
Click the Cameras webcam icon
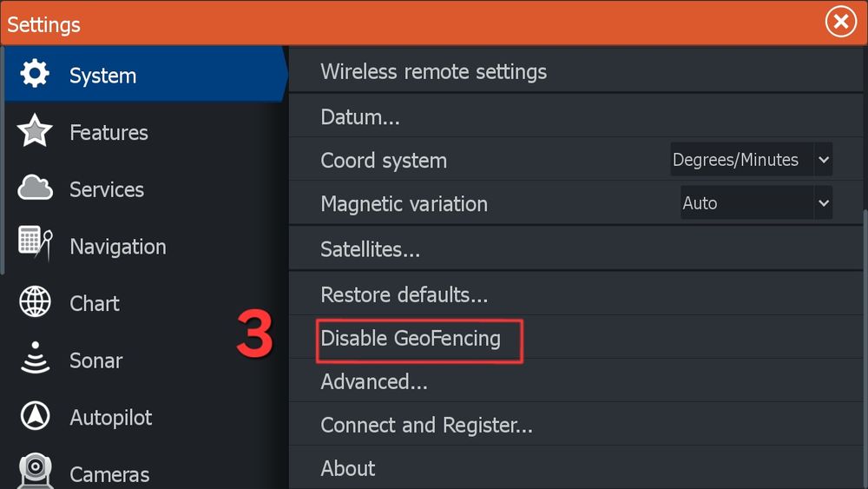pyautogui.click(x=35, y=472)
